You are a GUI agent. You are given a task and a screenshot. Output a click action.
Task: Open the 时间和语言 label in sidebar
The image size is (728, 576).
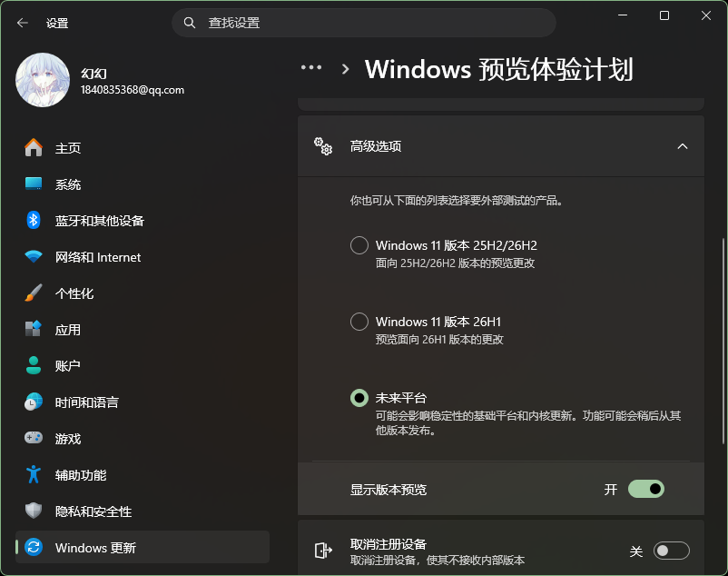[x=87, y=402]
